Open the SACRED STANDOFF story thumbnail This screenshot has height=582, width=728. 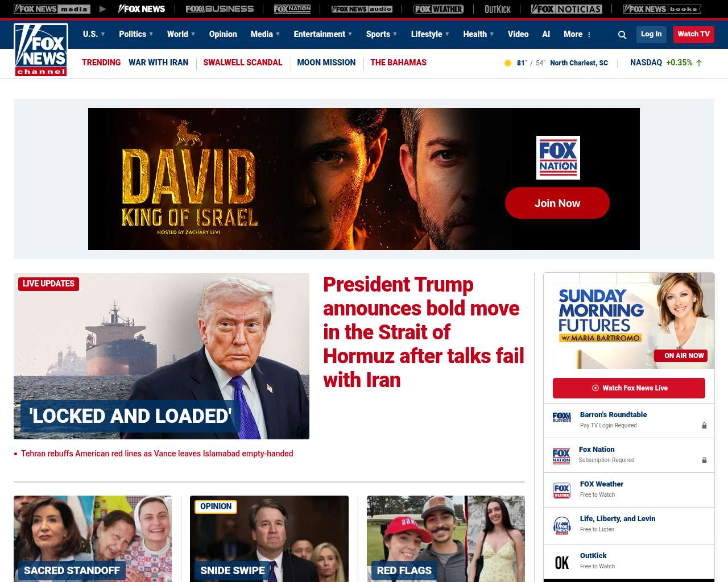point(93,539)
